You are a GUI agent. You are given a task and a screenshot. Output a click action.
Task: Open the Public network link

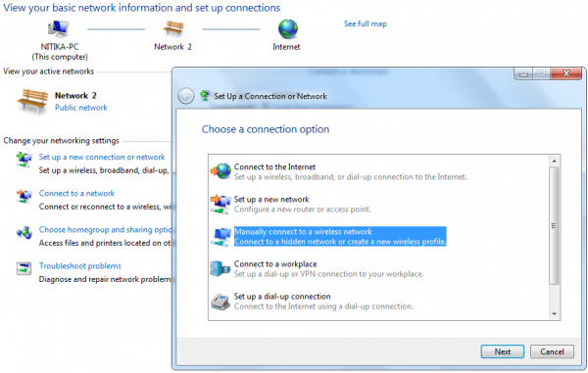tap(81, 108)
